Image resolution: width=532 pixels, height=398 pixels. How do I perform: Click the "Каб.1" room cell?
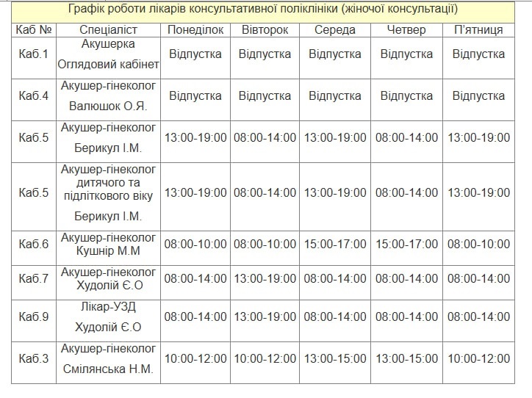click(x=33, y=54)
